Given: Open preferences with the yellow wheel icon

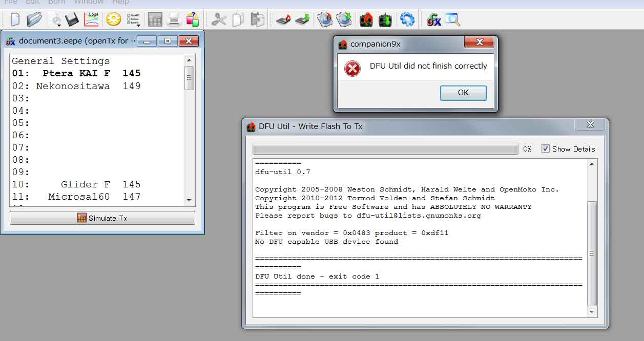Looking at the screenshot, I should (113, 20).
